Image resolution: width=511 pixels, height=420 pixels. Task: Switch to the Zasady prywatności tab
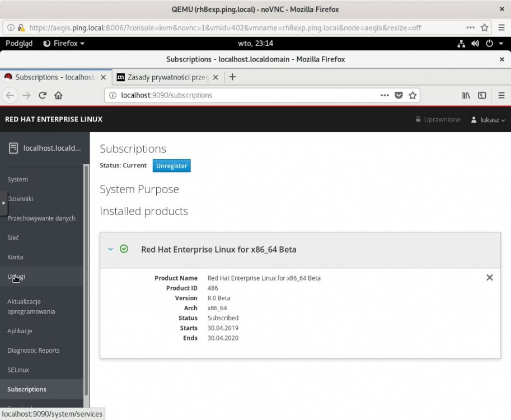[168, 77]
